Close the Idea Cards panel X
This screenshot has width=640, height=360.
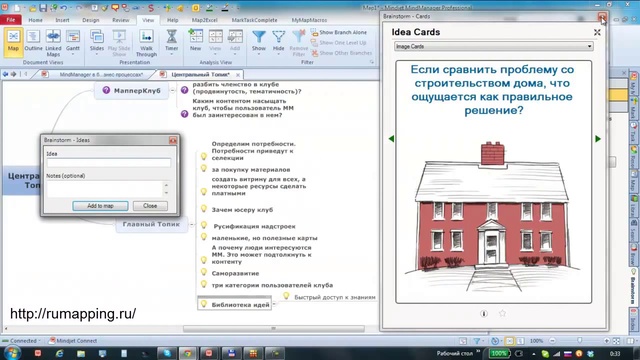click(x=597, y=32)
